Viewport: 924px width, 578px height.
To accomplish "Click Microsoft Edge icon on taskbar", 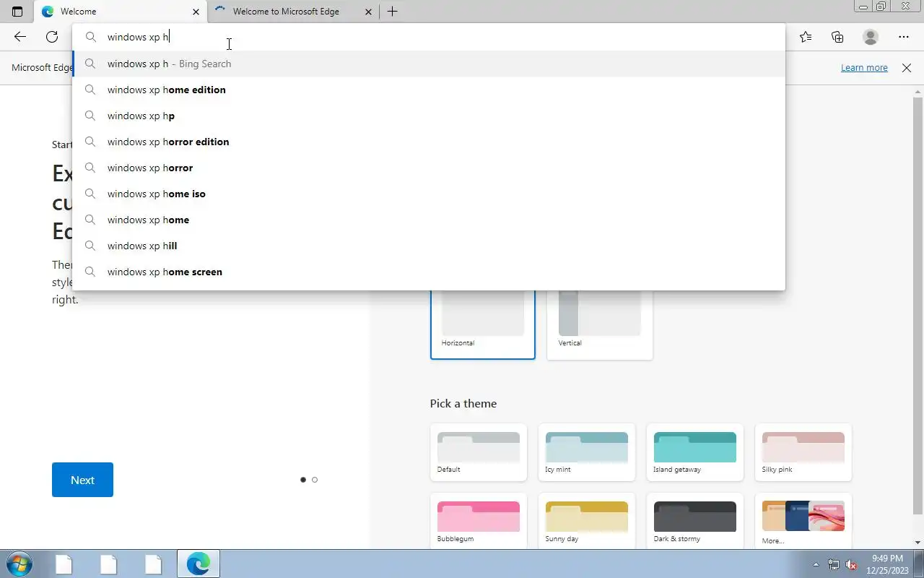I will pos(199,564).
